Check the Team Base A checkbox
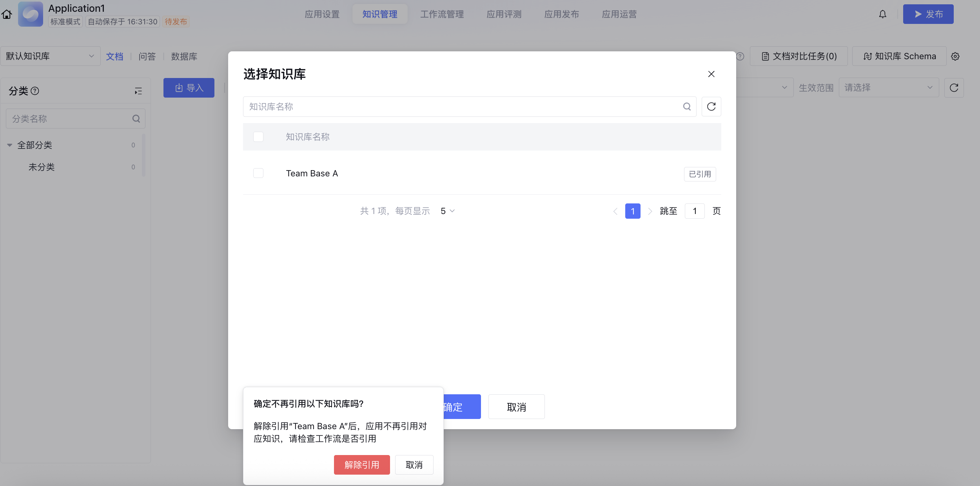This screenshot has width=980, height=486. (258, 173)
